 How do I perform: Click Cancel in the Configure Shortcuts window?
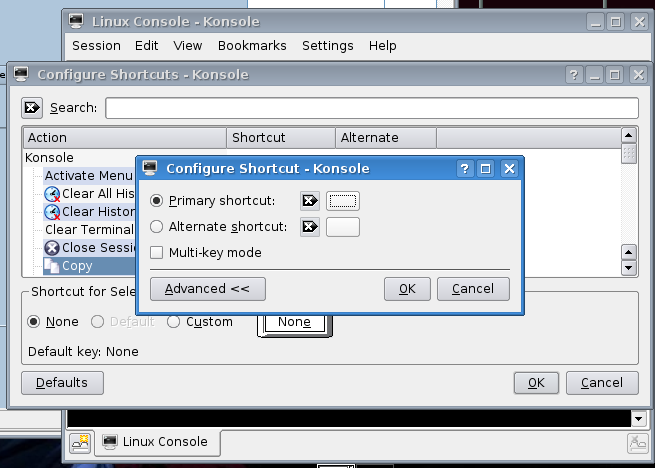(602, 383)
